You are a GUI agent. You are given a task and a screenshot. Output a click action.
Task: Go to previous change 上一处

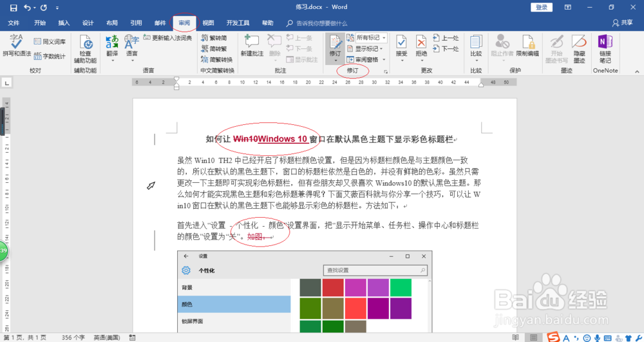[446, 38]
